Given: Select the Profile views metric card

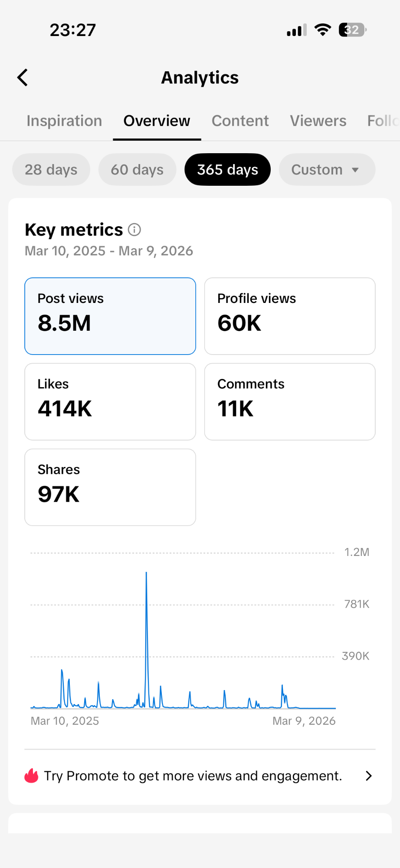Looking at the screenshot, I should click(290, 316).
